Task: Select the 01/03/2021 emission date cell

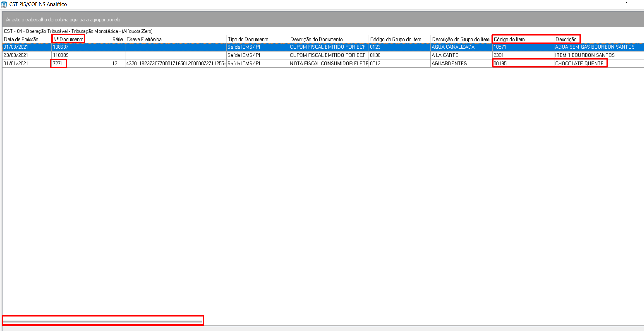Action: pyautogui.click(x=27, y=47)
